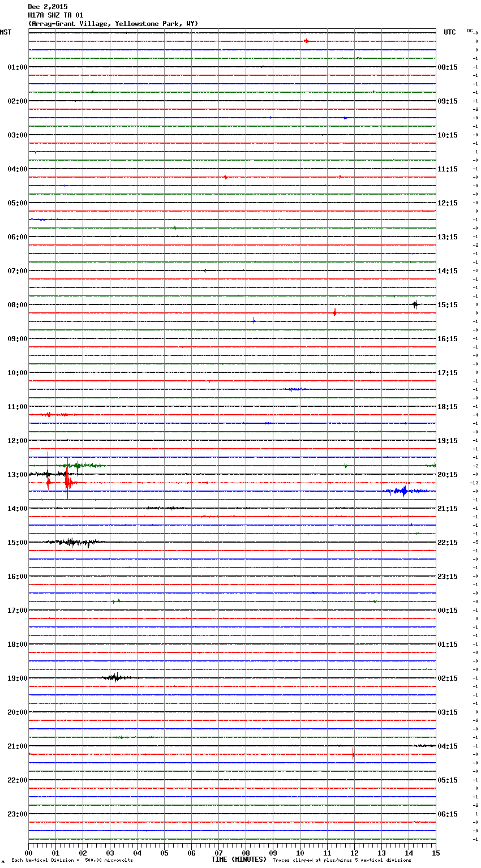Click the -13 DC offset value

point(475,483)
